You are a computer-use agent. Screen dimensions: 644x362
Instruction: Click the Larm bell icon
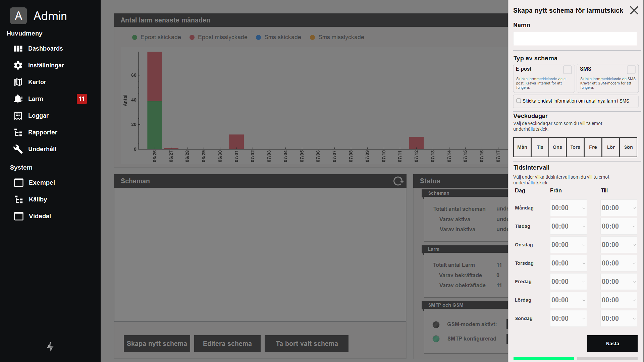coord(18,99)
